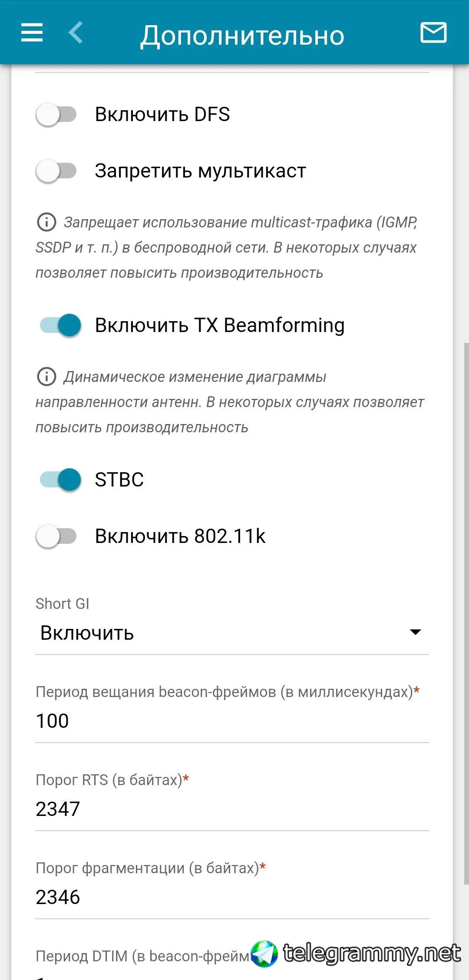Focus the fragmentation threshold field 2346
This screenshot has width=469, height=980.
[232, 897]
